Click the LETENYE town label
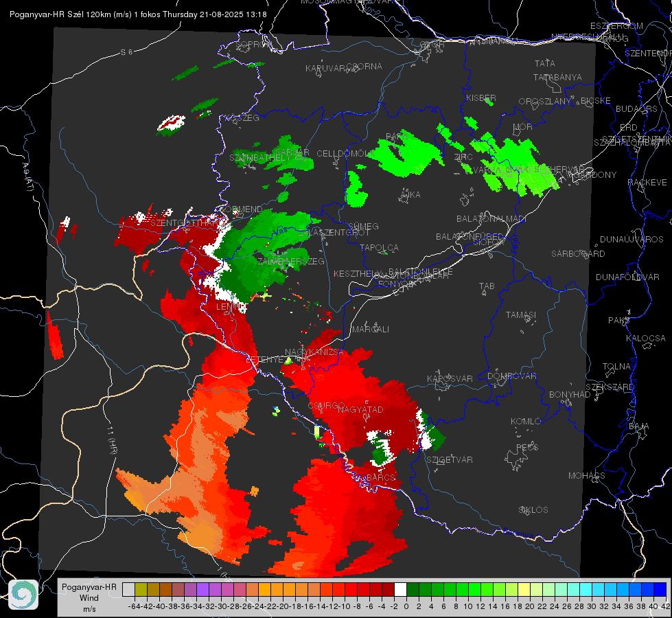The height and width of the screenshot is (618, 672). (x=264, y=360)
